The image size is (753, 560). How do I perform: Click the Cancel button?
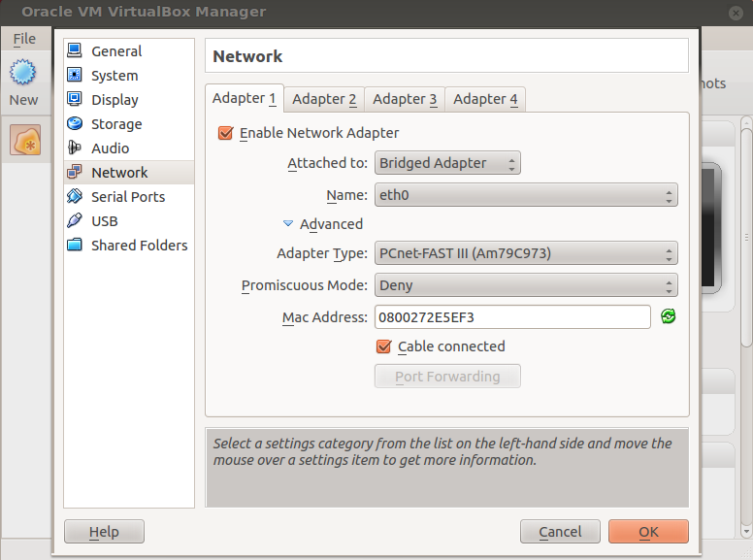pos(560,532)
